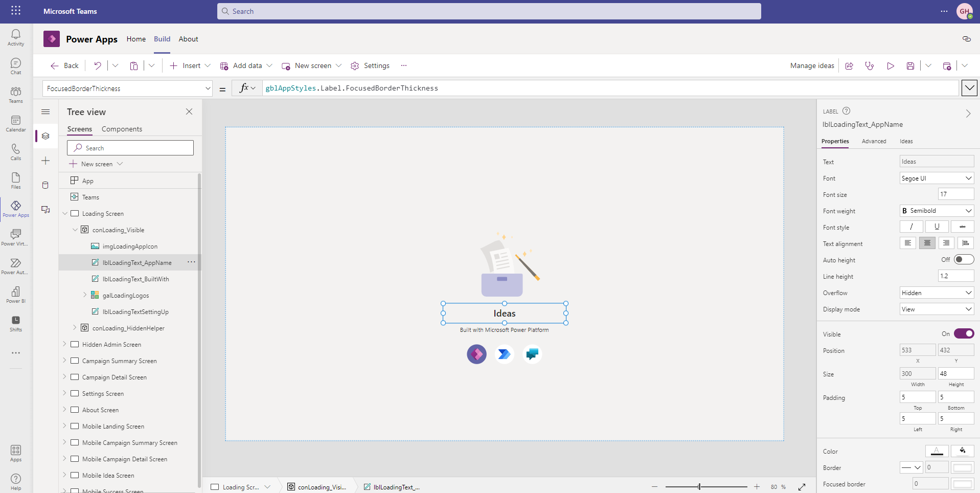Fit canvas to window icon
Image resolution: width=980 pixels, height=493 pixels.
coord(802,487)
